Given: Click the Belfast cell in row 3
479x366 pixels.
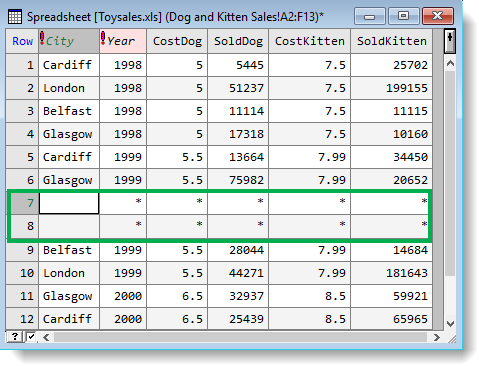Looking at the screenshot, I should point(69,111).
